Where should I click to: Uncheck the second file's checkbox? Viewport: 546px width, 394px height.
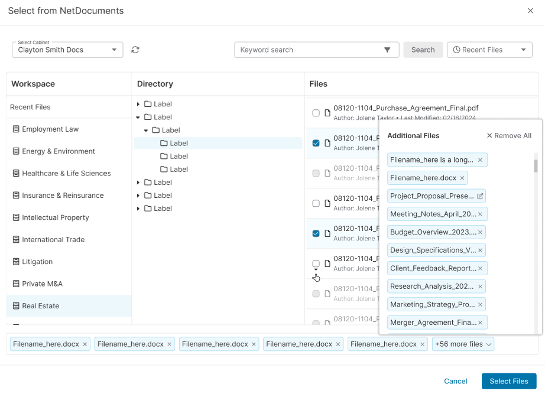(316, 143)
